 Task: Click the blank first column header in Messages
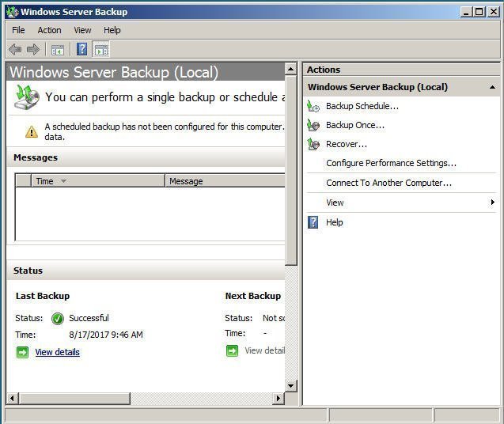click(23, 181)
